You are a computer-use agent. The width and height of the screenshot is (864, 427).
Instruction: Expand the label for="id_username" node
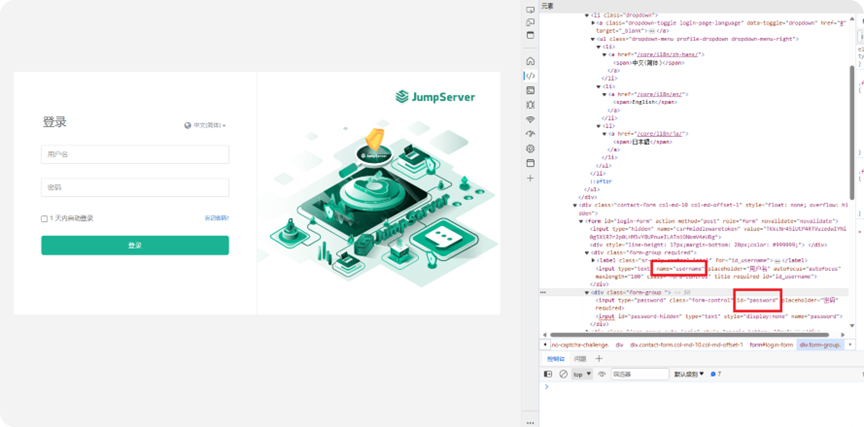(x=593, y=260)
